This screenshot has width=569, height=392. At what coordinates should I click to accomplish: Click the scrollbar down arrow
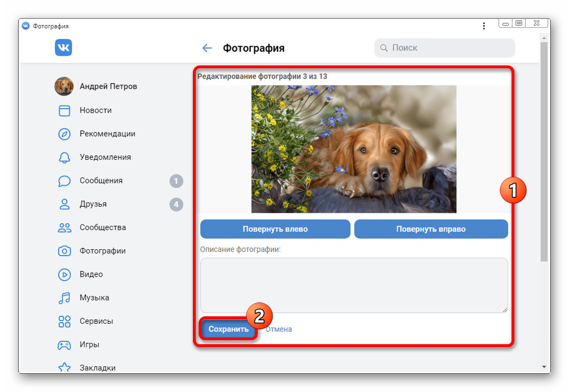pos(543,367)
